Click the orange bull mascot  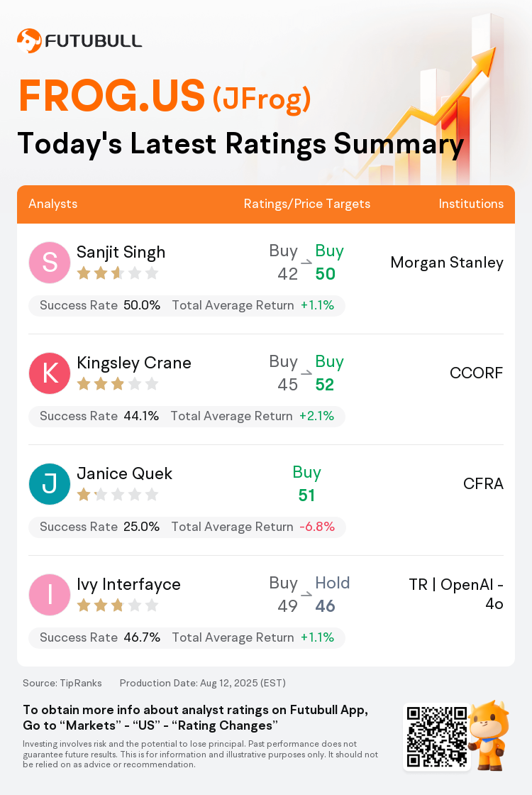489,735
